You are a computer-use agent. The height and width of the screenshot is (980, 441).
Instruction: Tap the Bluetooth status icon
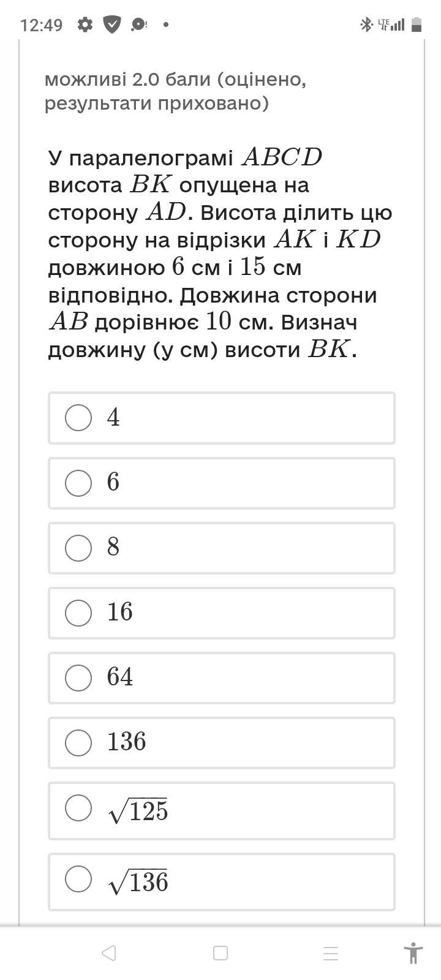(x=366, y=24)
